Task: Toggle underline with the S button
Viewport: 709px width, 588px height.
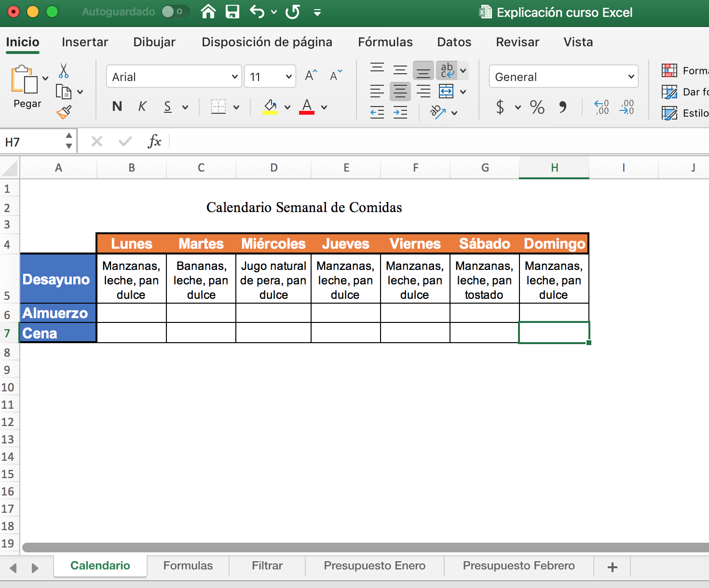Action: tap(168, 107)
